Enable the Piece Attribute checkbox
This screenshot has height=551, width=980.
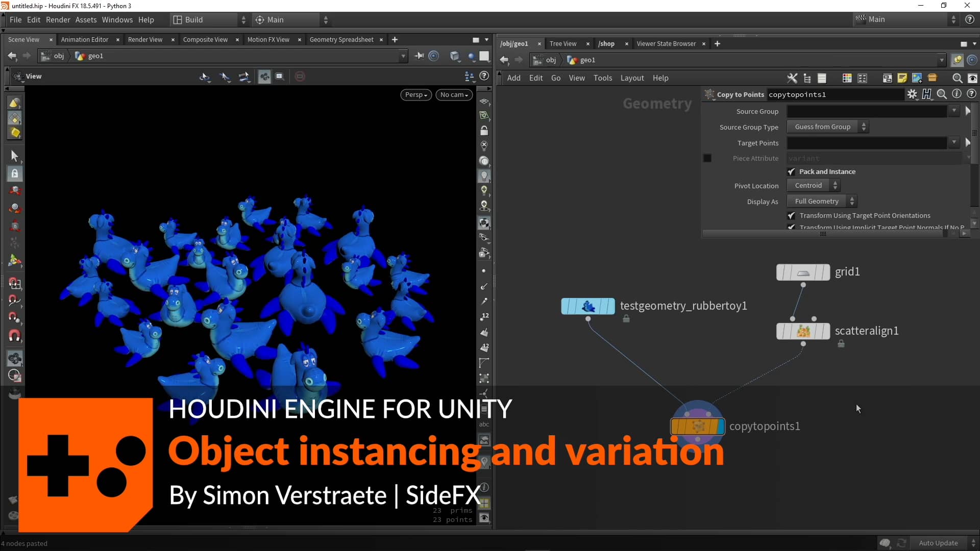tap(707, 158)
